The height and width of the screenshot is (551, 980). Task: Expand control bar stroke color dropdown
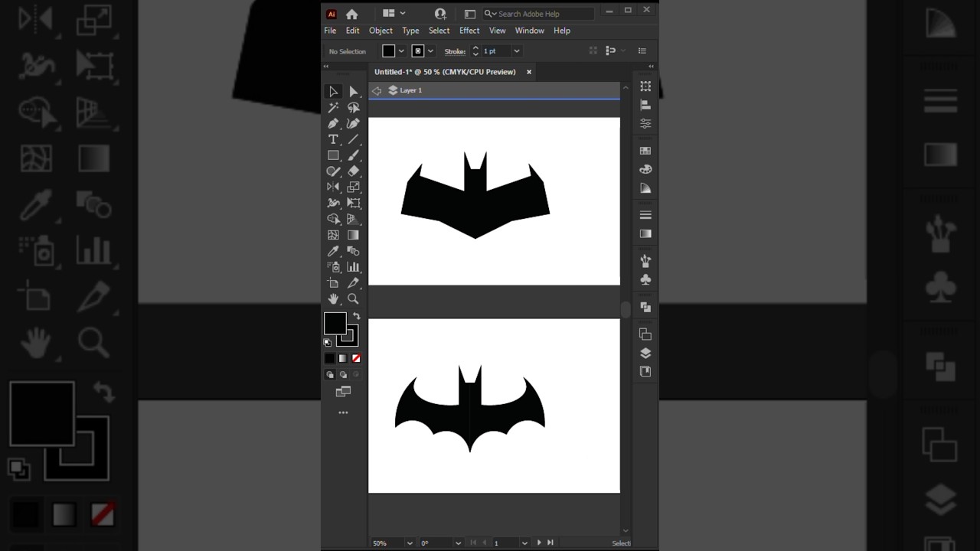click(430, 51)
